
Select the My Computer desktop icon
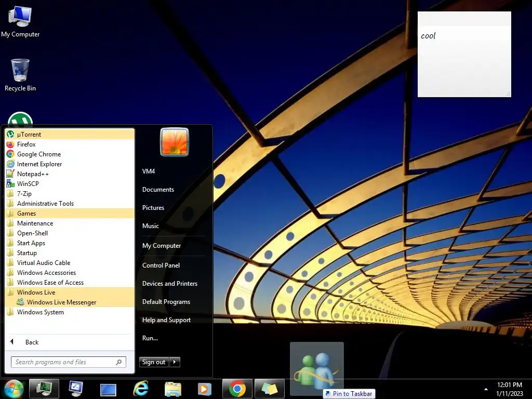click(20, 22)
